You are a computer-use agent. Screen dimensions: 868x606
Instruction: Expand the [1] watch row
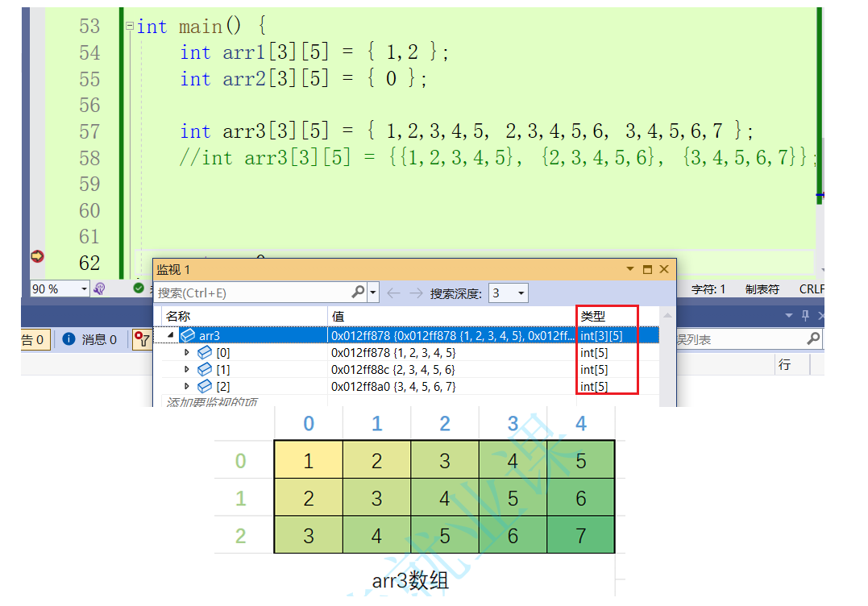(x=186, y=369)
